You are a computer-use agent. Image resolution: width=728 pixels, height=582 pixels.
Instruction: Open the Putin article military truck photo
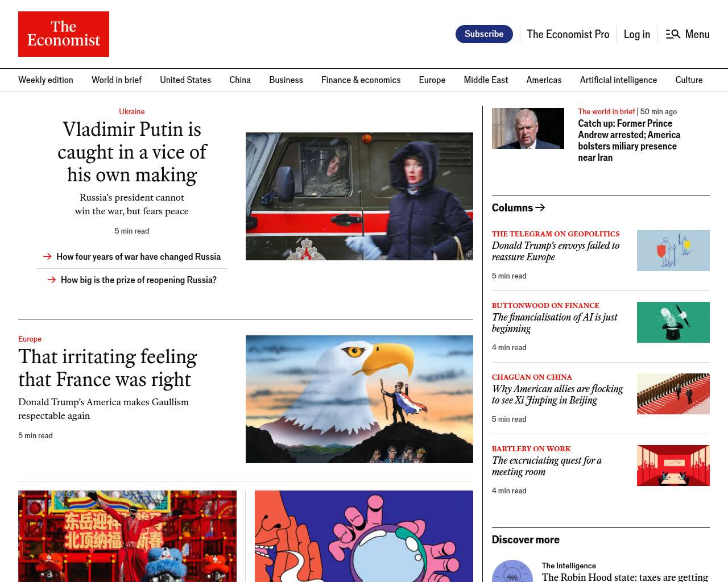pyautogui.click(x=359, y=196)
